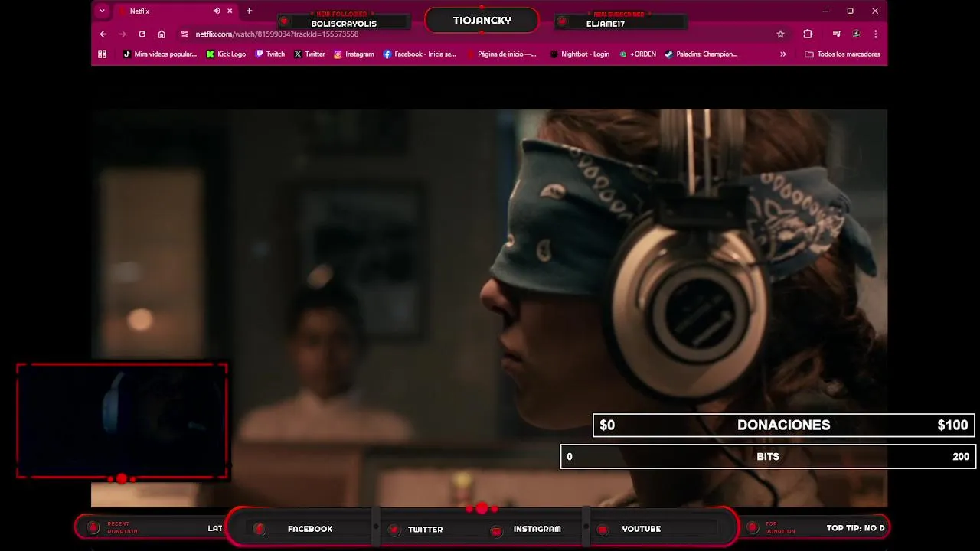
Task: Click new follower name BOLISCRAYOLIS
Action: point(344,24)
